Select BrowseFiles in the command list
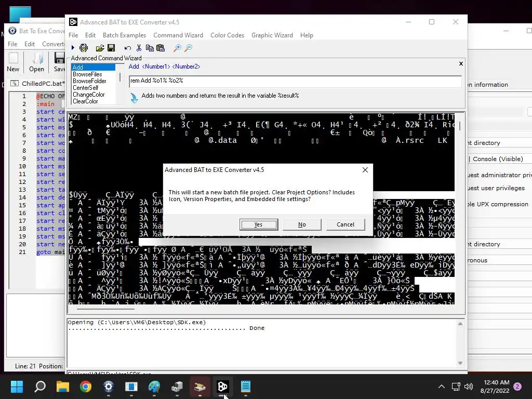This screenshot has height=399, width=532. (x=87, y=74)
